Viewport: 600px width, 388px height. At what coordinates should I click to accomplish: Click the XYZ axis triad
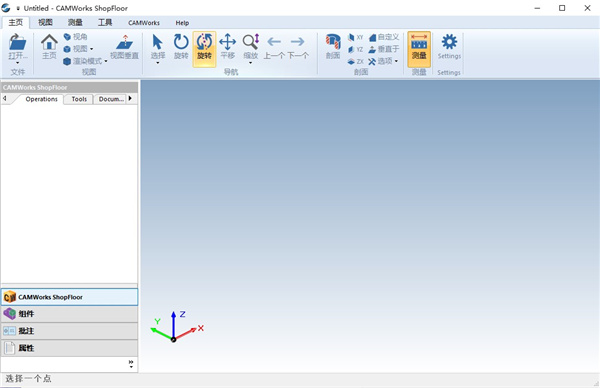pos(176,326)
